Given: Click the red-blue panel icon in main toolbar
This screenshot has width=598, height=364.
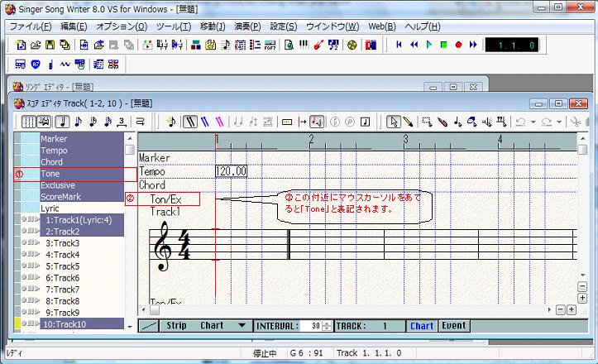Looking at the screenshot, I should tap(371, 45).
